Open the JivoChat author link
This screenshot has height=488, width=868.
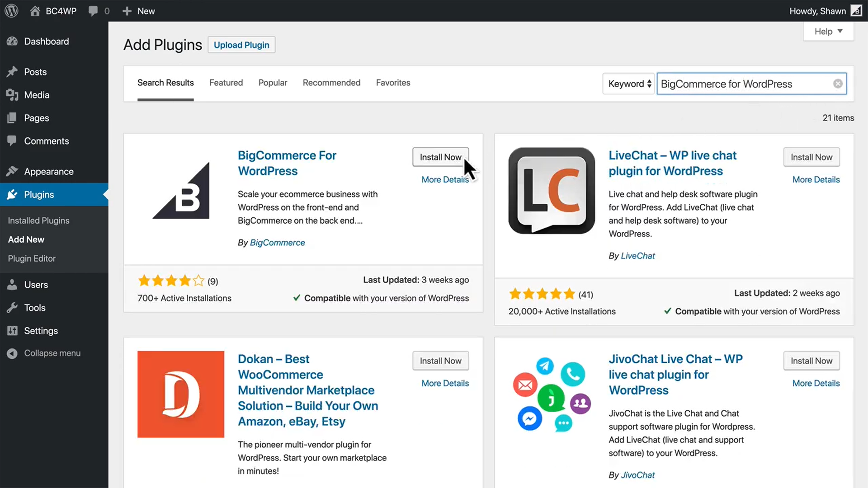(637, 475)
